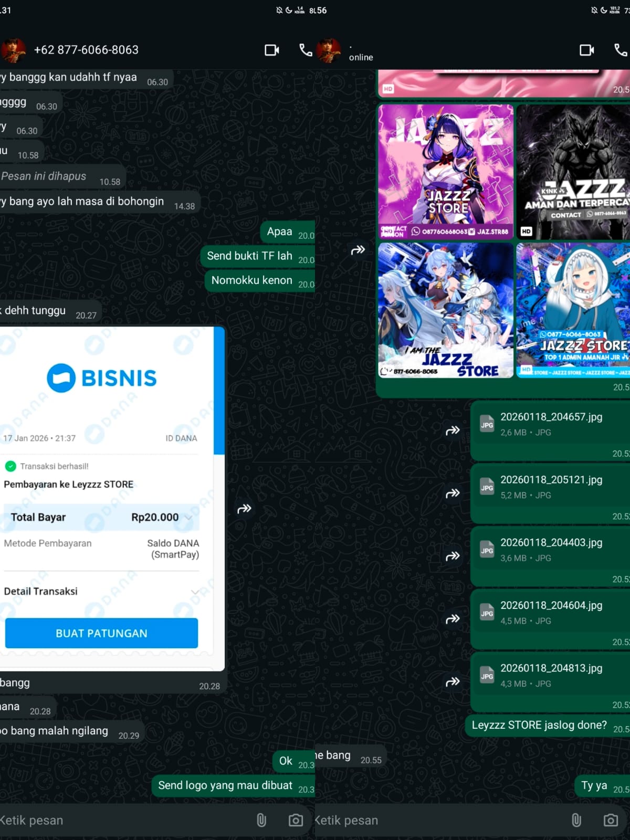The height and width of the screenshot is (840, 630).
Task: Forward file 20260118_205121.jpg
Action: 453,493
